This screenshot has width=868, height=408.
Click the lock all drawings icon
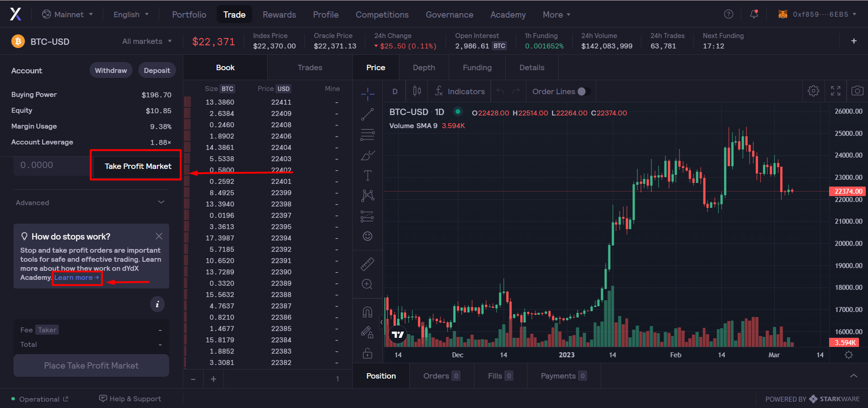[x=367, y=353]
